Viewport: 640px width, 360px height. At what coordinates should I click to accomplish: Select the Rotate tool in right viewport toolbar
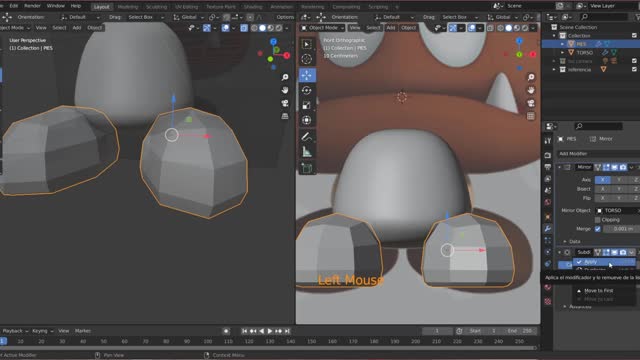click(x=307, y=90)
